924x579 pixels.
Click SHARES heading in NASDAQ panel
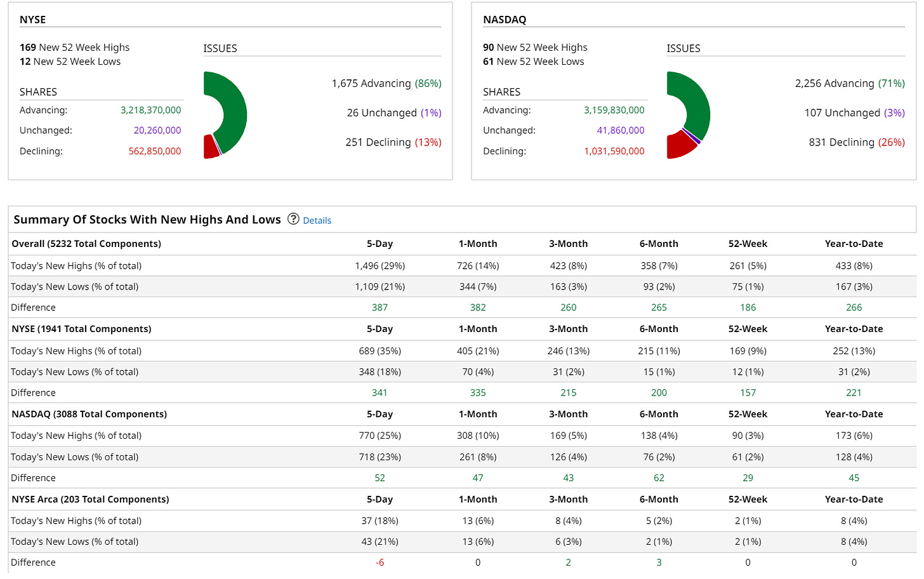(x=501, y=93)
